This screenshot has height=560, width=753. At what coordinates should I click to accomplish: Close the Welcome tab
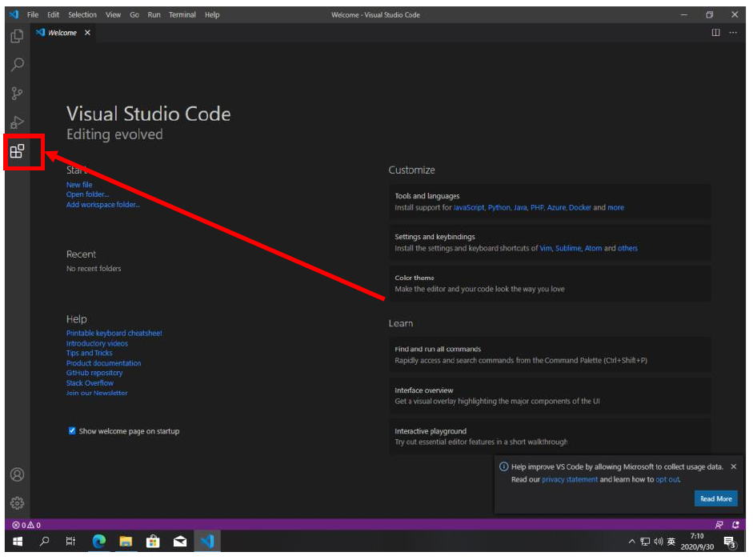pos(87,33)
